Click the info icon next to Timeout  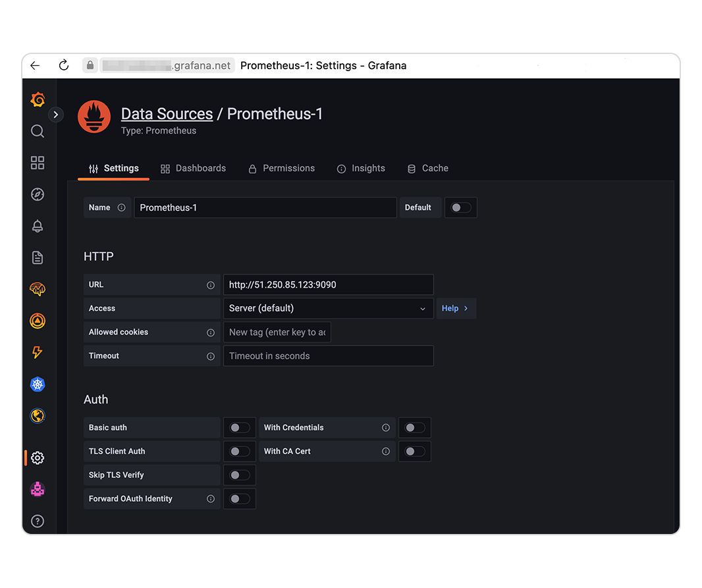[x=211, y=357]
